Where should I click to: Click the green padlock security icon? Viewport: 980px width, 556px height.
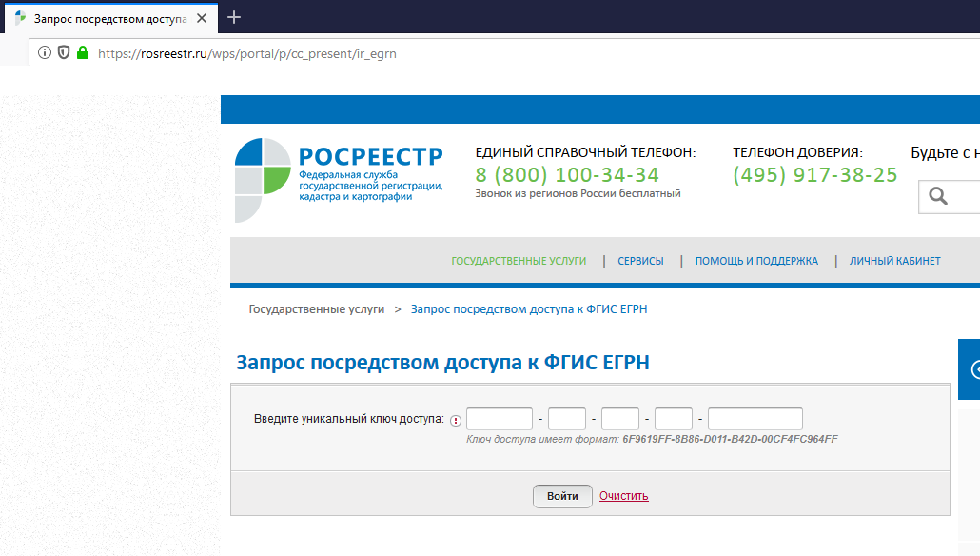click(83, 53)
